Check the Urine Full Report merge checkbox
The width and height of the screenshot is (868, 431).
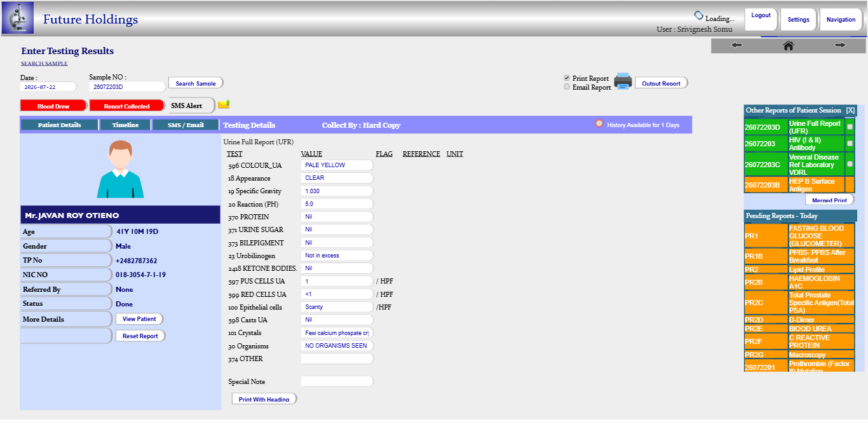(850, 127)
